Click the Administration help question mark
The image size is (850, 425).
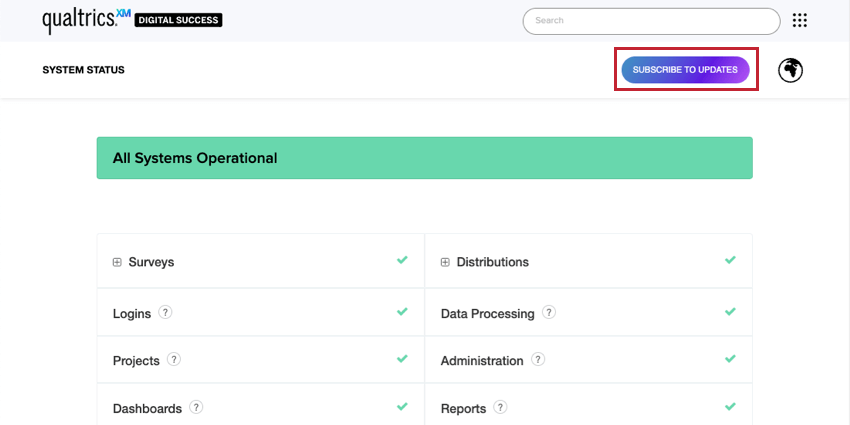[x=538, y=359]
